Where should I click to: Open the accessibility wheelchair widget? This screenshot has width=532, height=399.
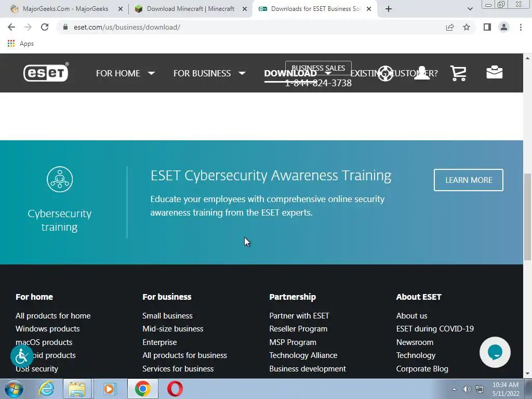[22, 356]
